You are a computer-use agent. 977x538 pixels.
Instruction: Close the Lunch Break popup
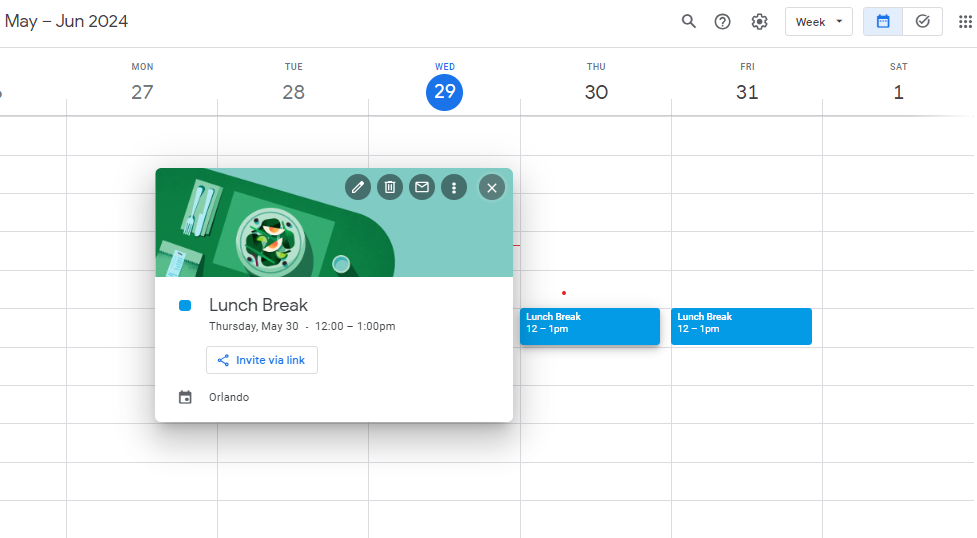click(x=492, y=188)
